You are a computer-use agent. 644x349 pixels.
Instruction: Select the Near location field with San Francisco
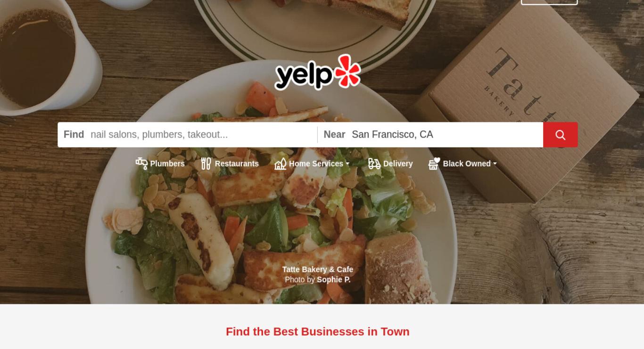pos(445,135)
